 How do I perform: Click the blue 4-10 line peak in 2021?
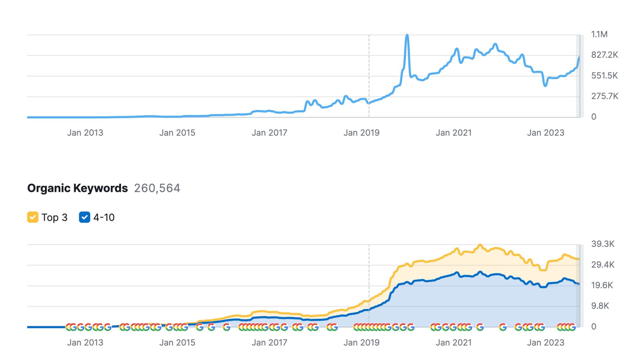[480, 272]
